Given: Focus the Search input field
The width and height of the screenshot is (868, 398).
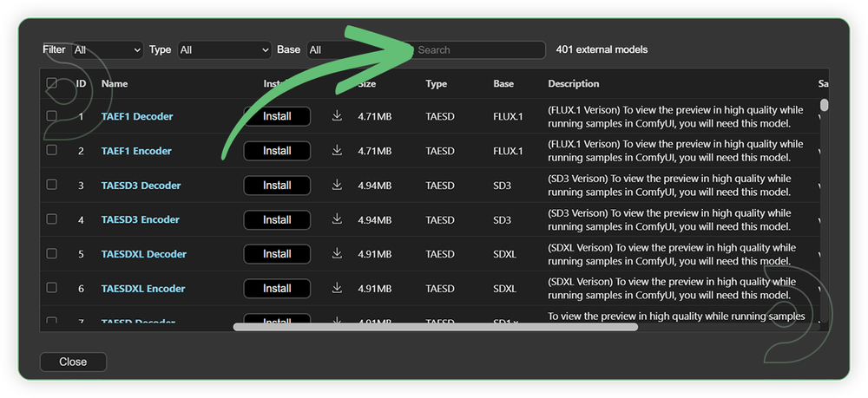Looking at the screenshot, I should 479,49.
